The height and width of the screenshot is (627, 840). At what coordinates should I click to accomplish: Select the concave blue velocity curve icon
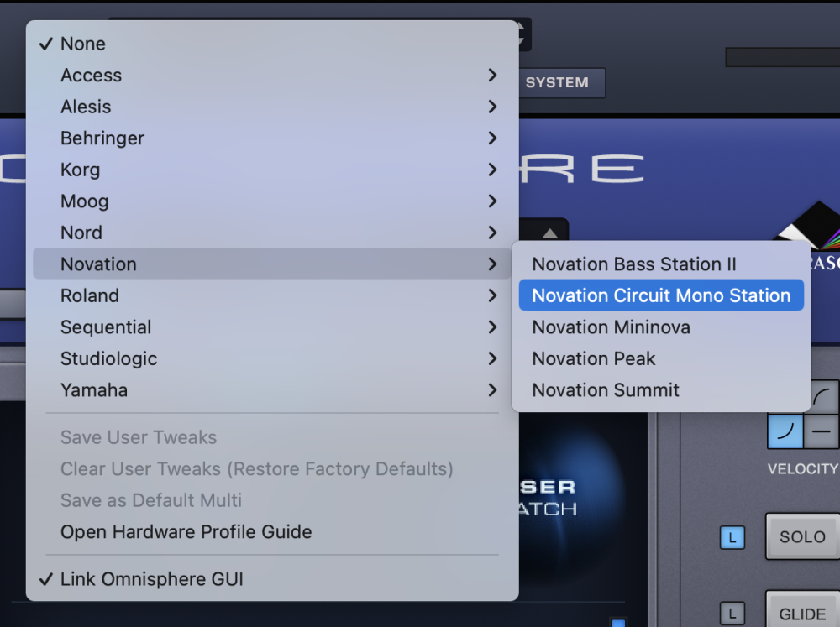click(x=785, y=431)
